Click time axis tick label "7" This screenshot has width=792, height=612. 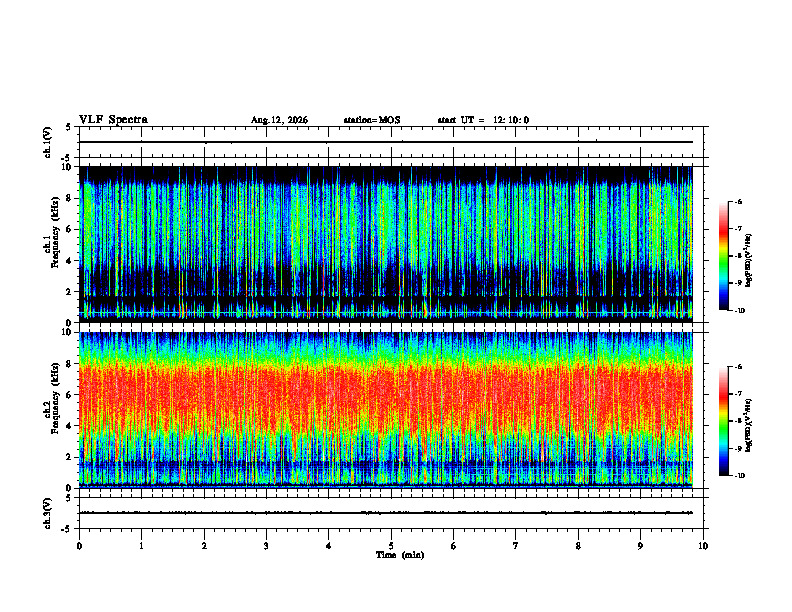(516, 546)
